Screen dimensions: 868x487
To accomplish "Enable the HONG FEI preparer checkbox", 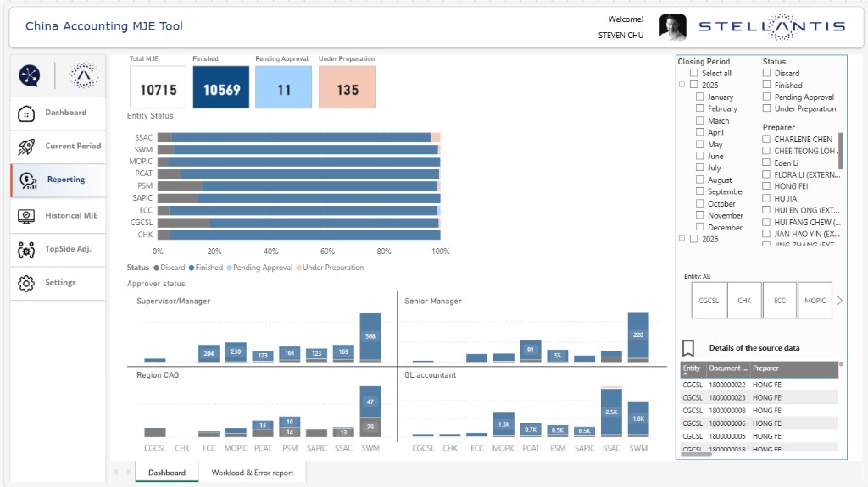I will pyautogui.click(x=766, y=186).
